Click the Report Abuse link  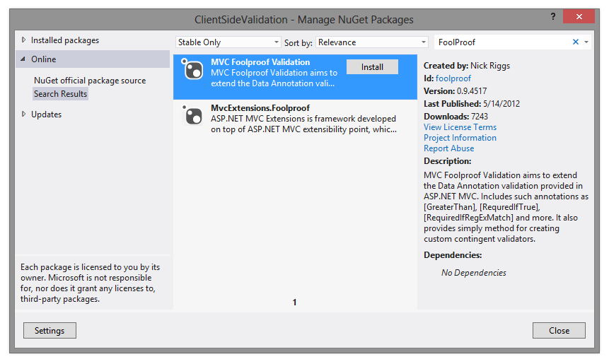tap(448, 148)
